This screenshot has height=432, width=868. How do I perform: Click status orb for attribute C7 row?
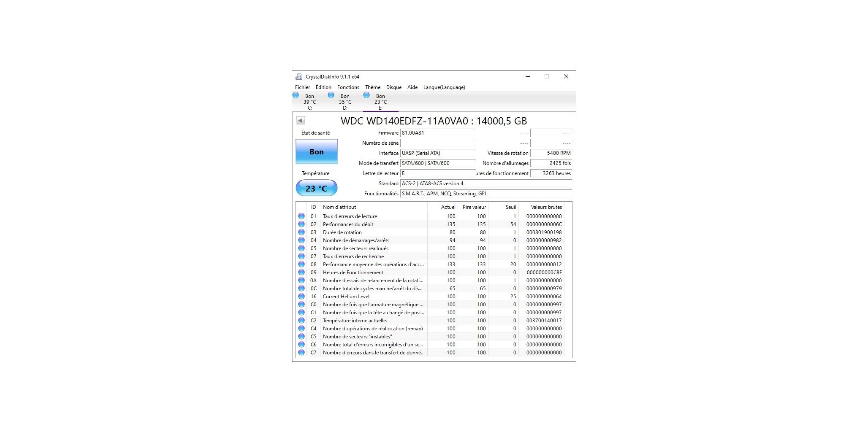pos(301,352)
